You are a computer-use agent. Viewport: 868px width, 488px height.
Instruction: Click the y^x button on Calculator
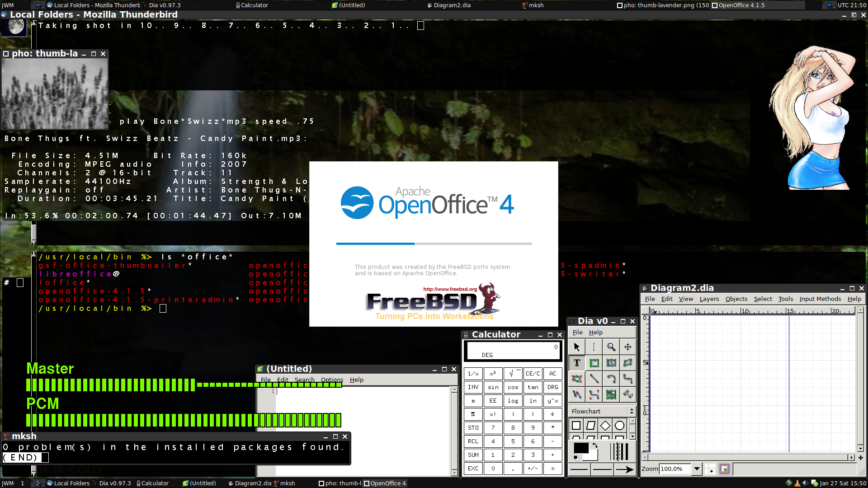point(552,401)
